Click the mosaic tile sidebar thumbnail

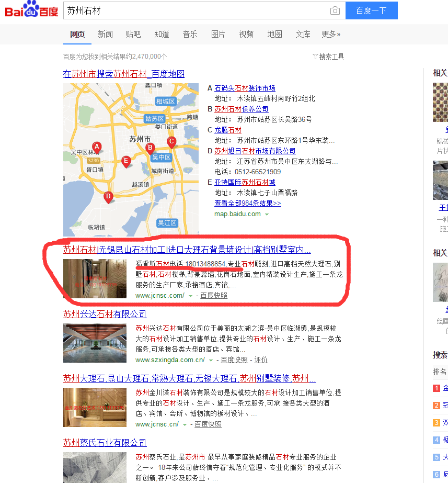pos(440,102)
